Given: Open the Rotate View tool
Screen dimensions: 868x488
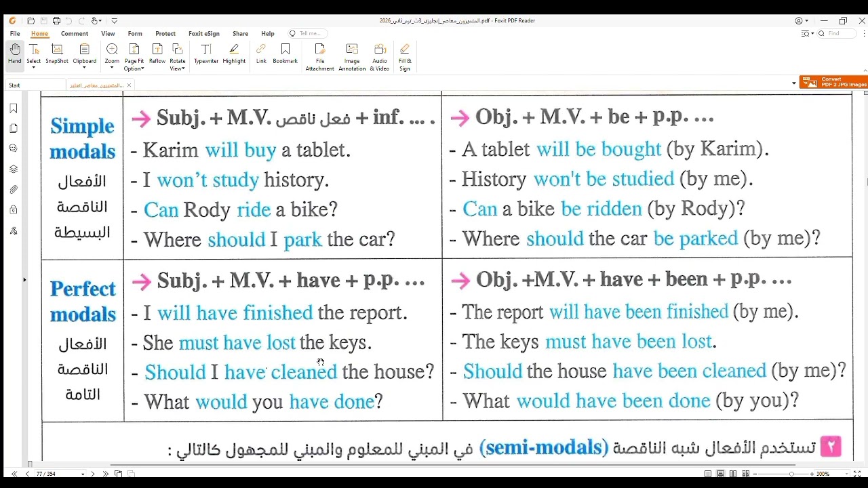Looking at the screenshot, I should (x=178, y=57).
